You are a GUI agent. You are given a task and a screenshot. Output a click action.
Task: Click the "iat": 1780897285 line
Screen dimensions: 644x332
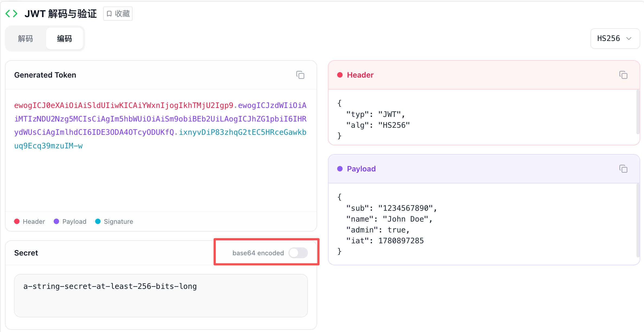pos(385,241)
